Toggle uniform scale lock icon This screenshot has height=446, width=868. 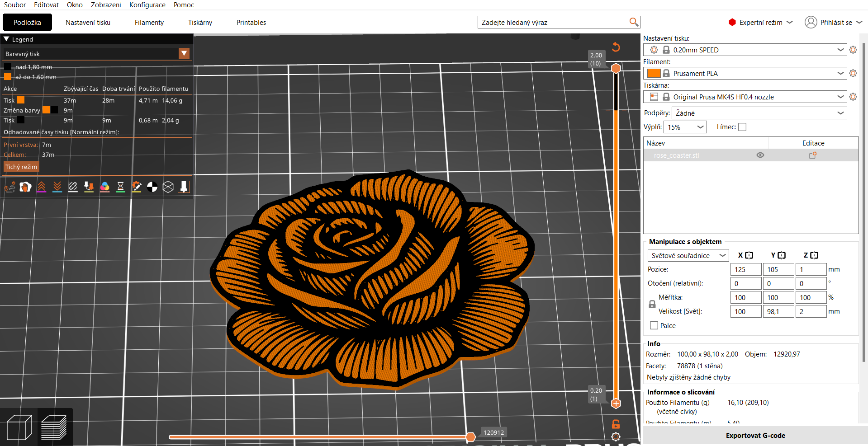[652, 304]
